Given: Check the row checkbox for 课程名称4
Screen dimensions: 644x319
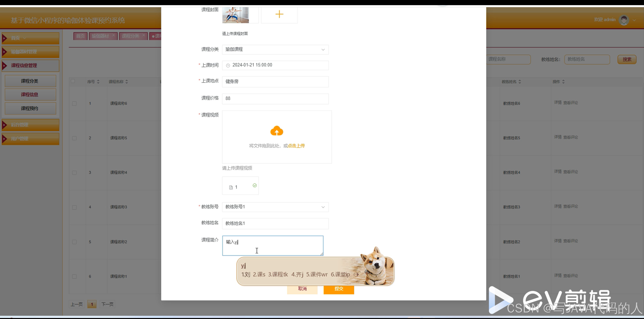Looking at the screenshot, I should [x=74, y=173].
